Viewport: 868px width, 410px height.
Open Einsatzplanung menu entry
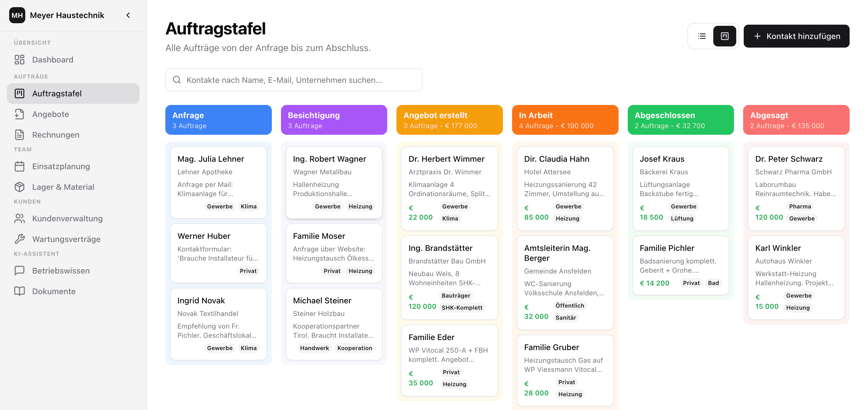tap(73, 166)
